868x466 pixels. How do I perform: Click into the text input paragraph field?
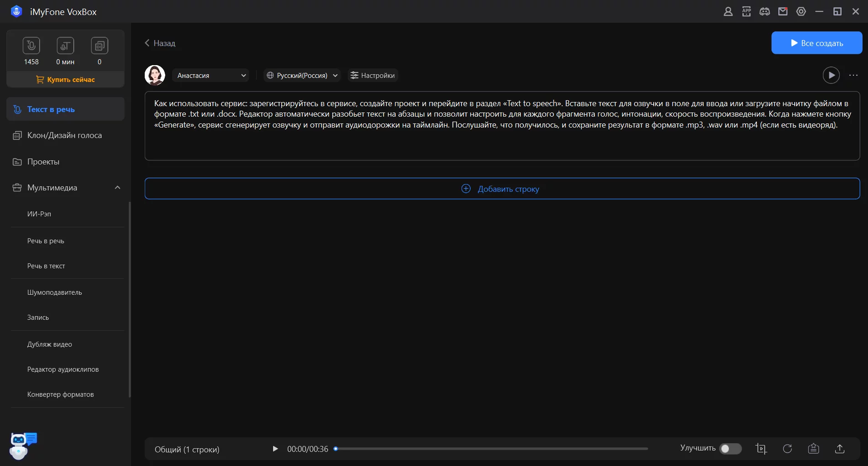[502, 126]
